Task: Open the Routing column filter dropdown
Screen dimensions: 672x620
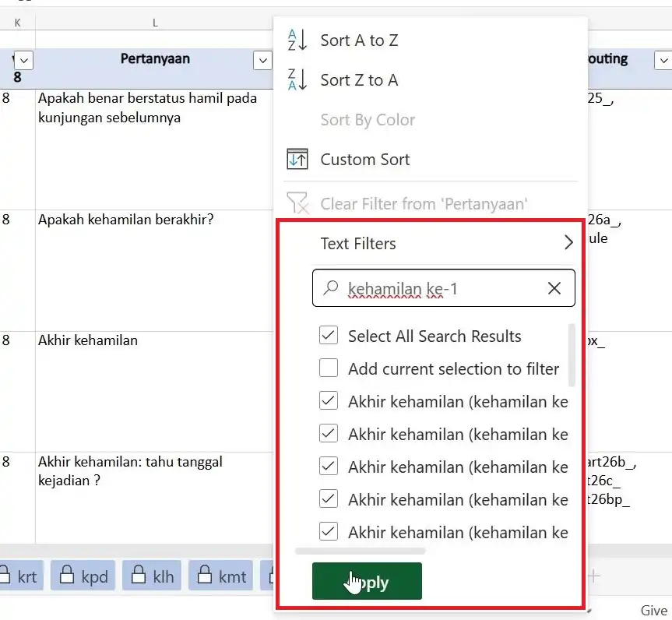Action: (x=663, y=61)
